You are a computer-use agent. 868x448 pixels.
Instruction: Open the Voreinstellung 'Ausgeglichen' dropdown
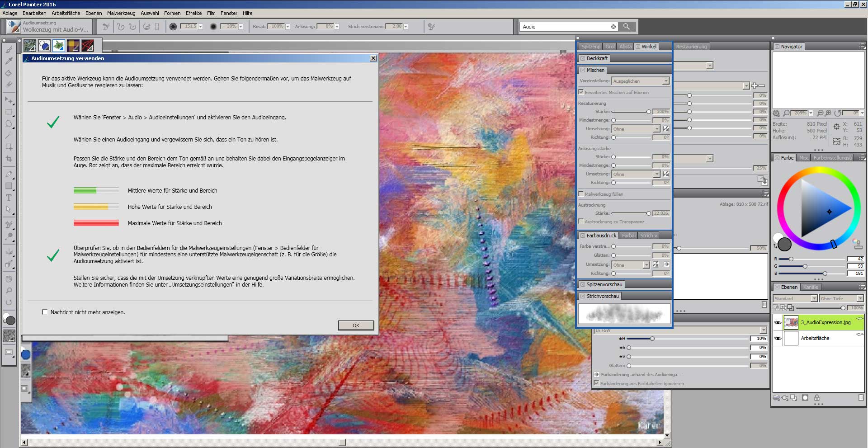665,81
